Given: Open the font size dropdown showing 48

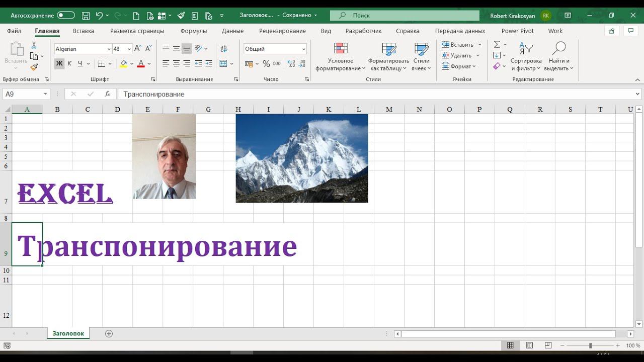Looking at the screenshot, I should click(129, 49).
